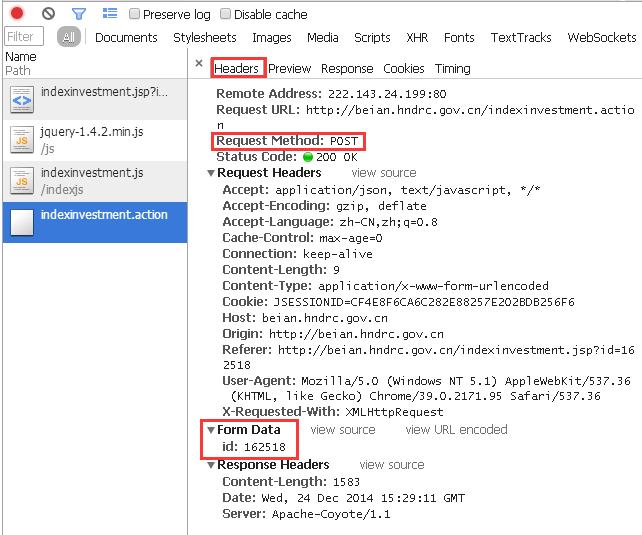Viewport: 642px width, 535px height.
Task: Click the clear network log icon
Action: 48,14
